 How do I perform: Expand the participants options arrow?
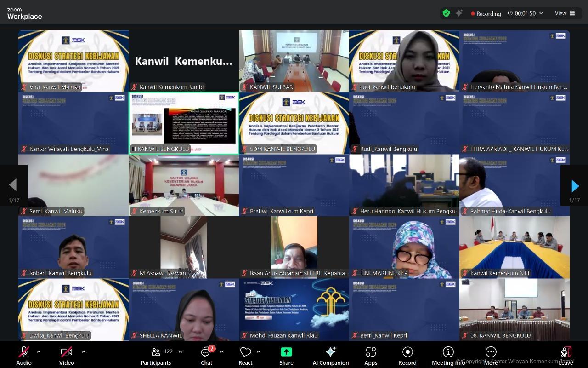click(x=180, y=352)
